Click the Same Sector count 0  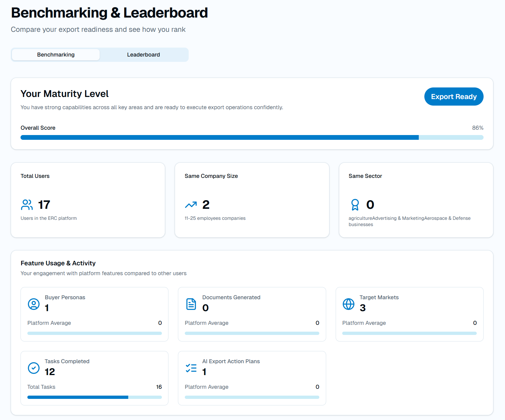click(370, 205)
